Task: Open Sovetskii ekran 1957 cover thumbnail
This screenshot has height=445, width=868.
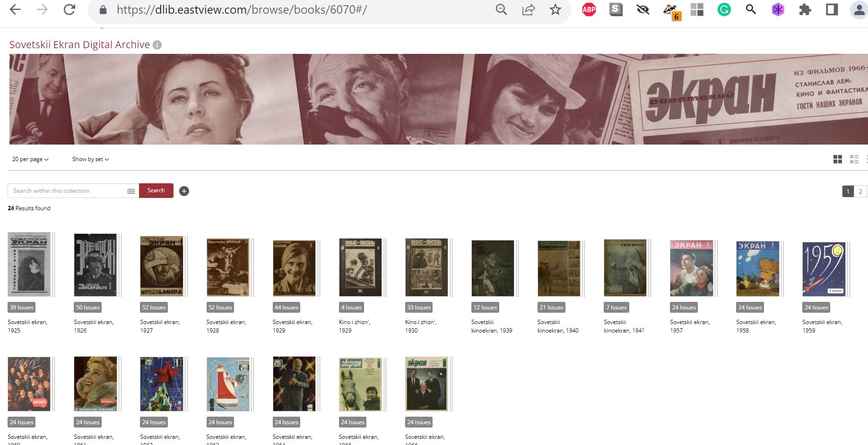Action: [691, 268]
